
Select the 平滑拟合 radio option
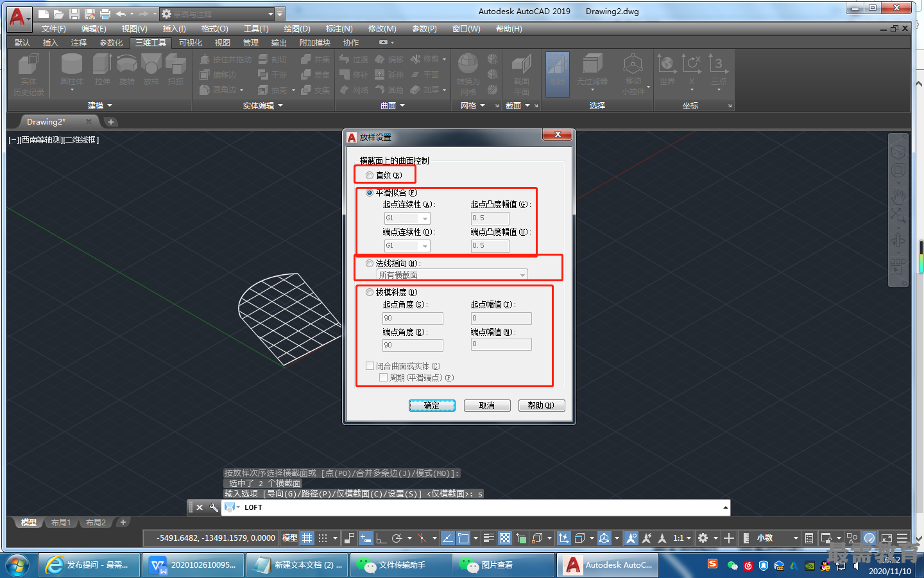click(x=370, y=193)
